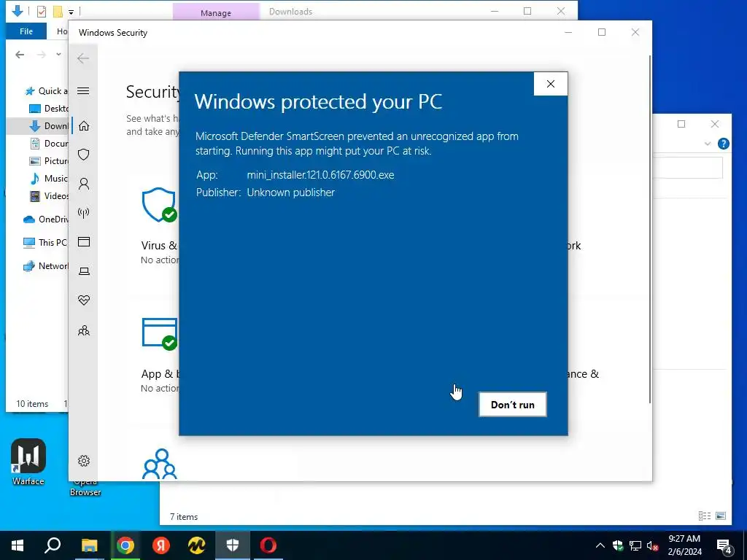Select Pictures in File Explorer navigation pane
Image resolution: width=747 pixels, height=560 pixels.
tap(49, 161)
